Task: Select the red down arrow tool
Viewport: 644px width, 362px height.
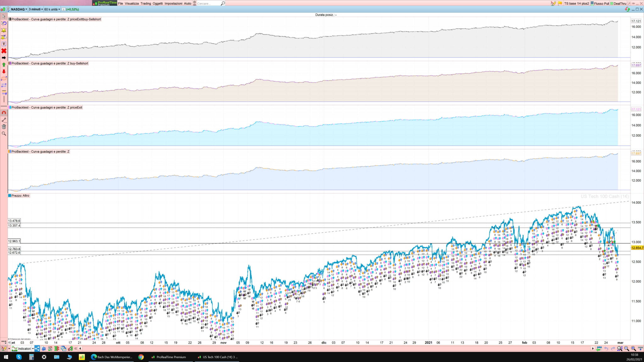Action: click(4, 72)
